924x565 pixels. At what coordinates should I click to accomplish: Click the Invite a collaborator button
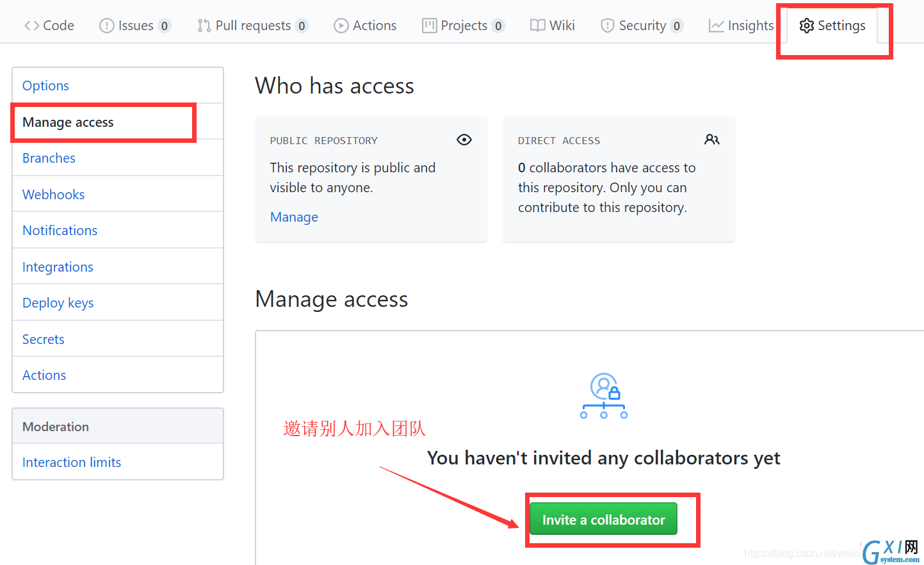tap(603, 520)
